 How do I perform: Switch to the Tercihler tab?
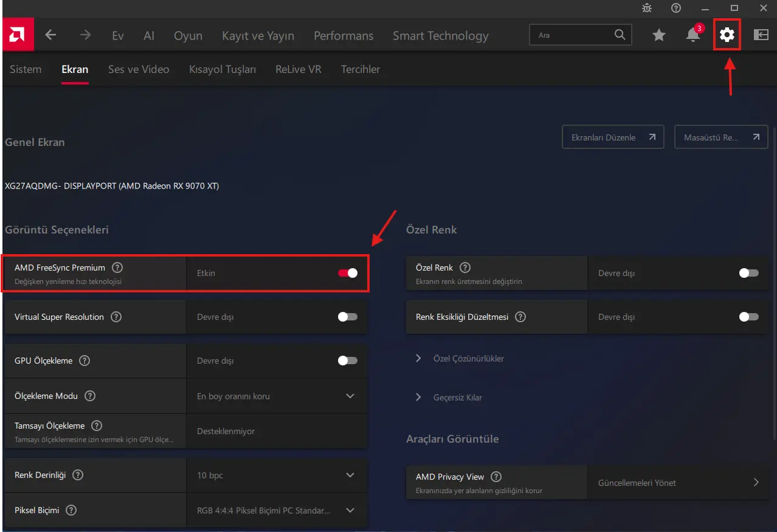click(361, 69)
